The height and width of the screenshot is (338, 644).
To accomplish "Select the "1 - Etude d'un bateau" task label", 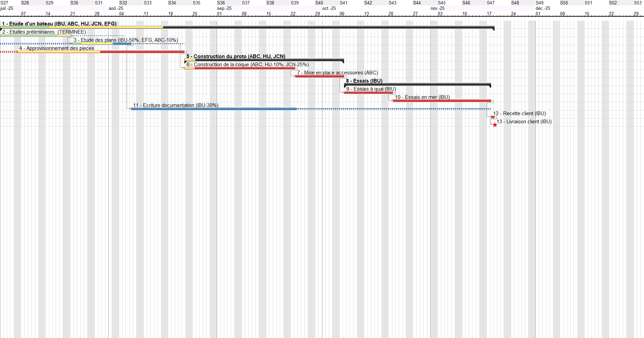I will pos(59,24).
